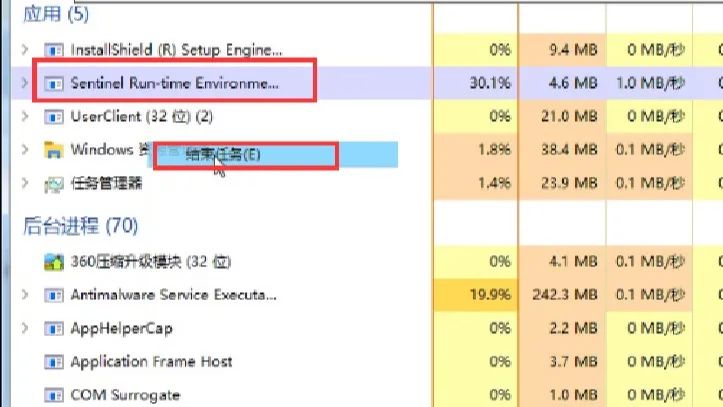Click the AppHelperCap process icon
Viewport: 723px width, 407px height.
pyautogui.click(x=53, y=328)
